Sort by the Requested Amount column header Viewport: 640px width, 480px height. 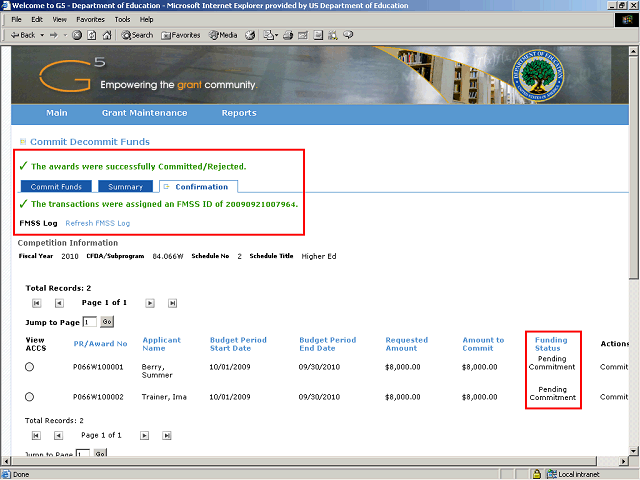[x=407, y=344]
